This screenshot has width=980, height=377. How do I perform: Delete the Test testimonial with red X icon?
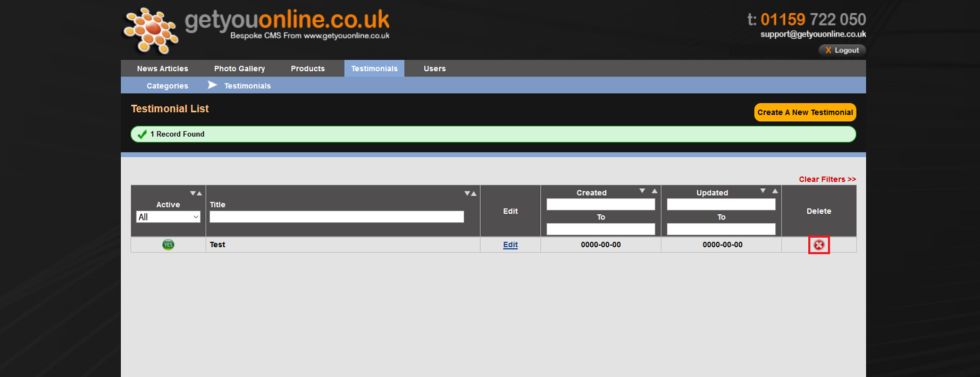819,245
